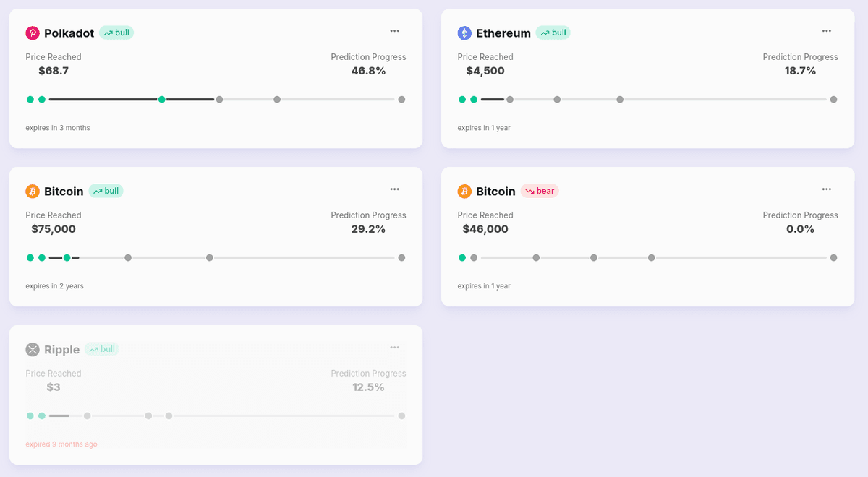Click the first green dot on Bitcoin bear progress bar
Viewport: 868px width, 477px height.
click(x=462, y=258)
